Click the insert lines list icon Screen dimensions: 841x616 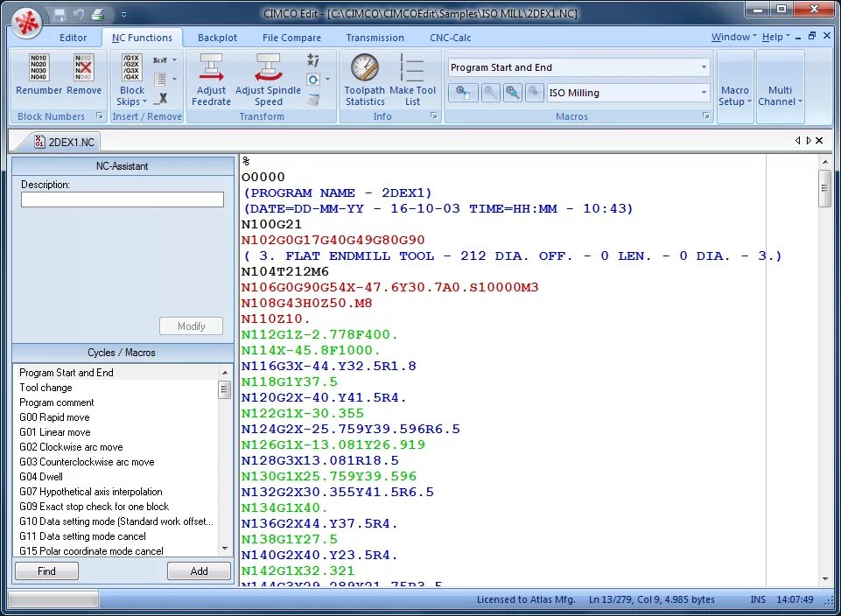pos(160,80)
